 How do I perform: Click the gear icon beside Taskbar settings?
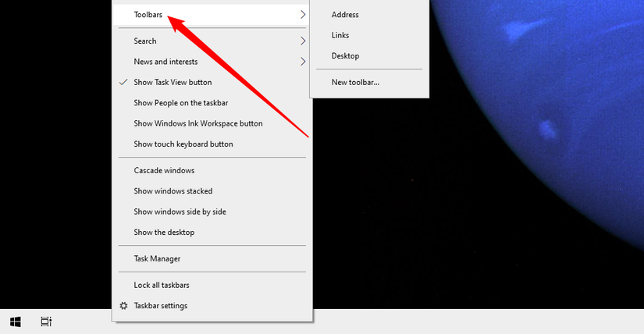(123, 306)
